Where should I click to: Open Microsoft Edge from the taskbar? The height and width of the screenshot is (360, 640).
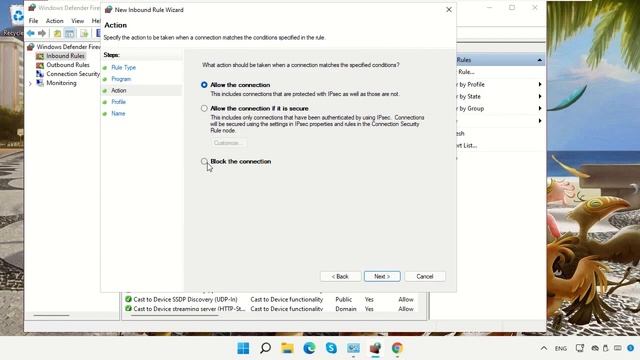pos(309,348)
